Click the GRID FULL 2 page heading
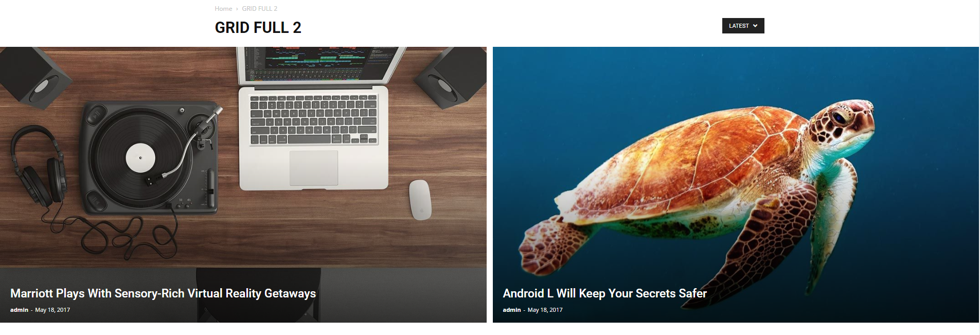 [258, 27]
